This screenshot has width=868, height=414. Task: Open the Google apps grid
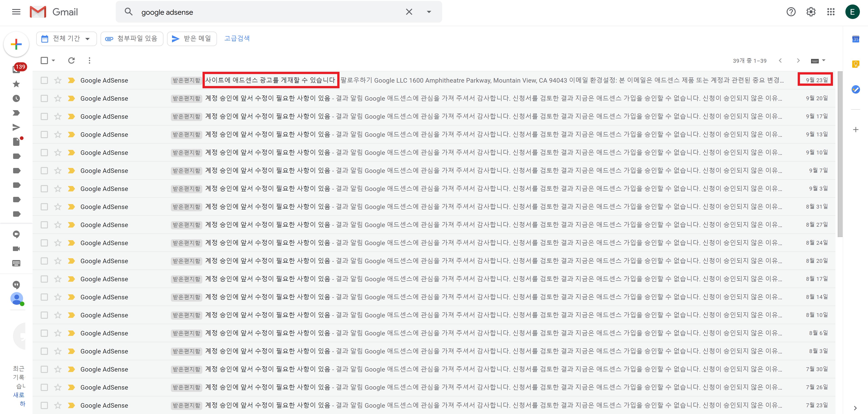[831, 12]
